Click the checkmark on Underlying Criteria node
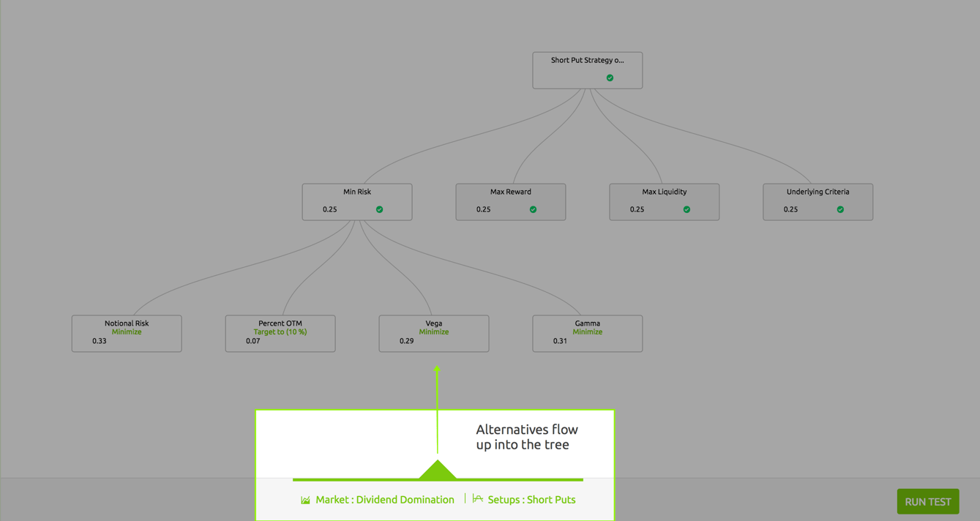 tap(840, 209)
